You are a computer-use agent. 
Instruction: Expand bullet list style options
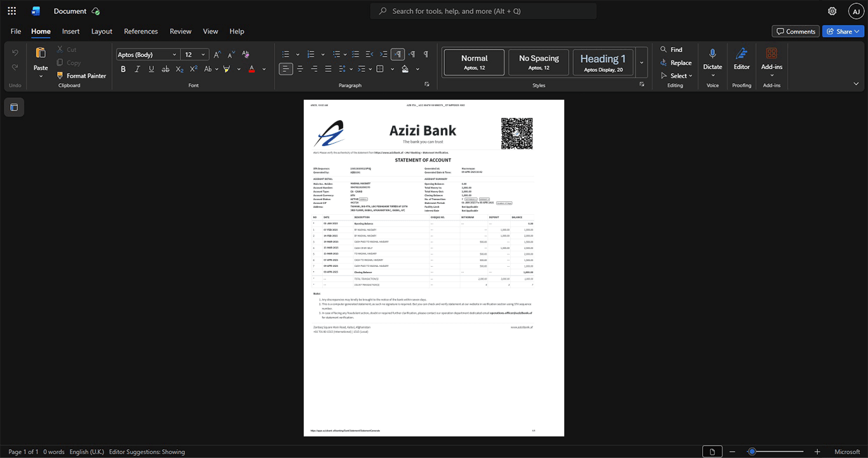(297, 55)
